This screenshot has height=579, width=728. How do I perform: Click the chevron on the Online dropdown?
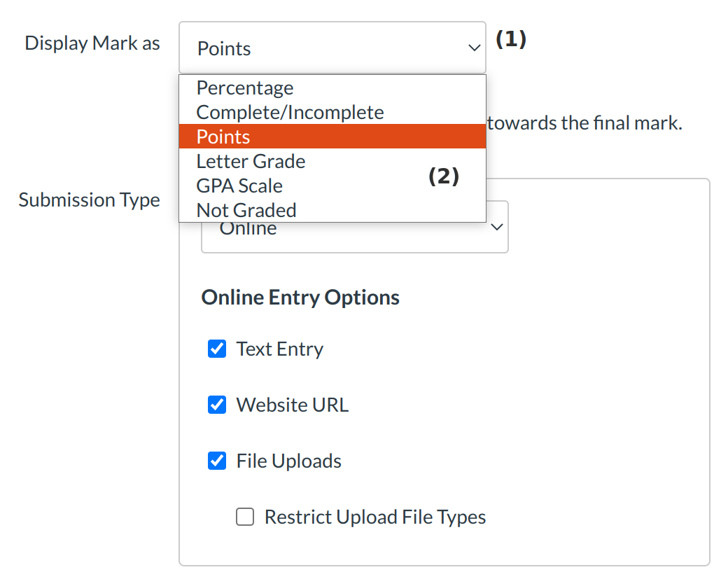point(497,228)
